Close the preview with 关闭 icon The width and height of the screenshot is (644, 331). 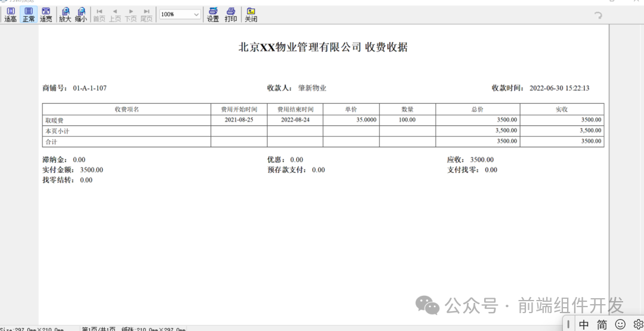pyautogui.click(x=250, y=15)
